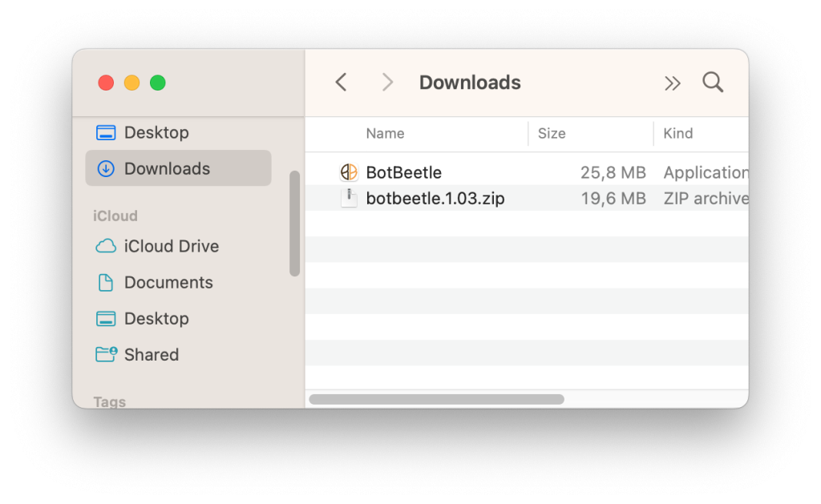Expand hidden toolbar items with double chevron
The image size is (821, 504).
coord(673,83)
